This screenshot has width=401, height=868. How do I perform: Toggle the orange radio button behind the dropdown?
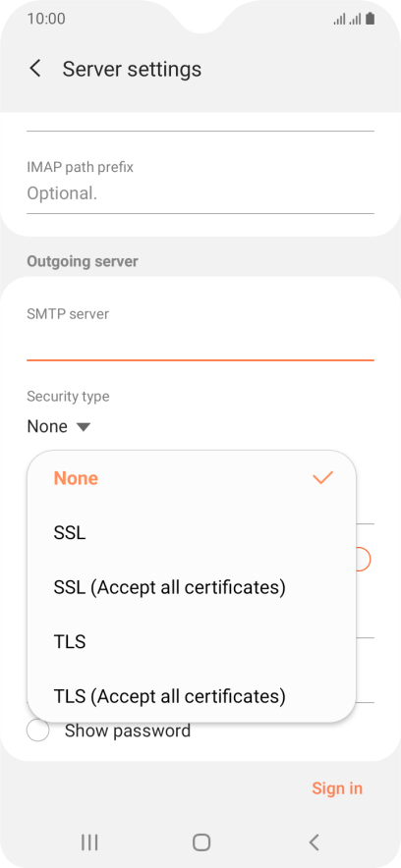363,559
